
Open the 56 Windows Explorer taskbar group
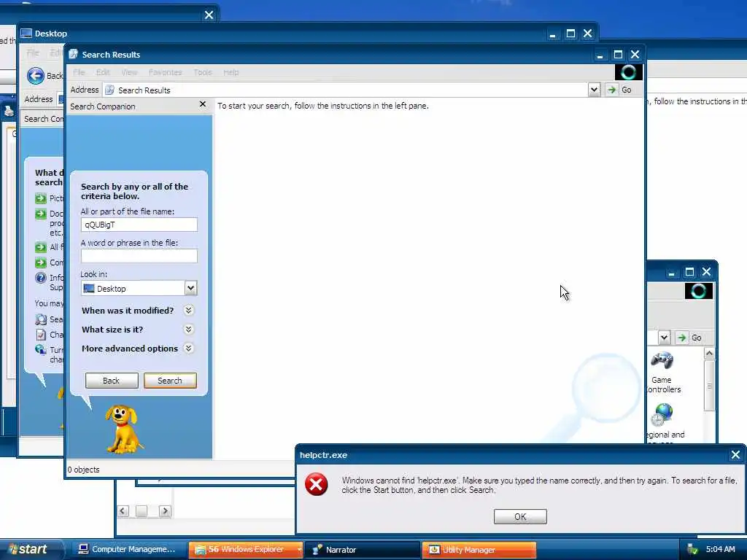(x=245, y=550)
